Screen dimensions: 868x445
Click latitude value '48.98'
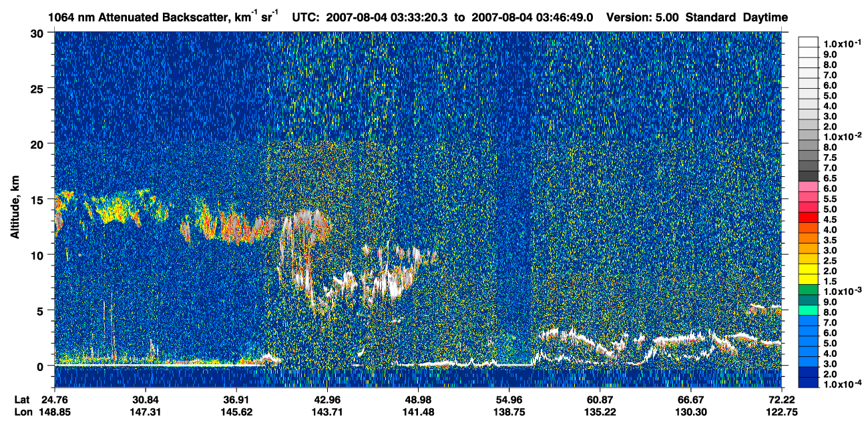418,399
